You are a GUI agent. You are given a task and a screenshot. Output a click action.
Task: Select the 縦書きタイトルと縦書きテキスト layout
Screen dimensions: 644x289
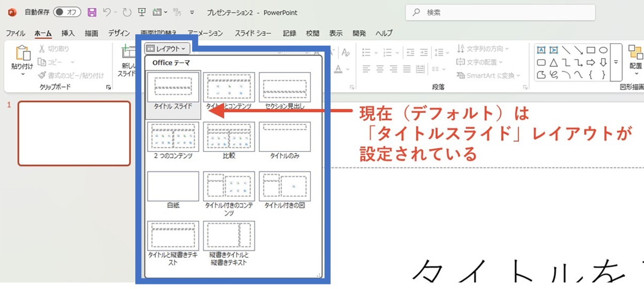pyautogui.click(x=229, y=244)
